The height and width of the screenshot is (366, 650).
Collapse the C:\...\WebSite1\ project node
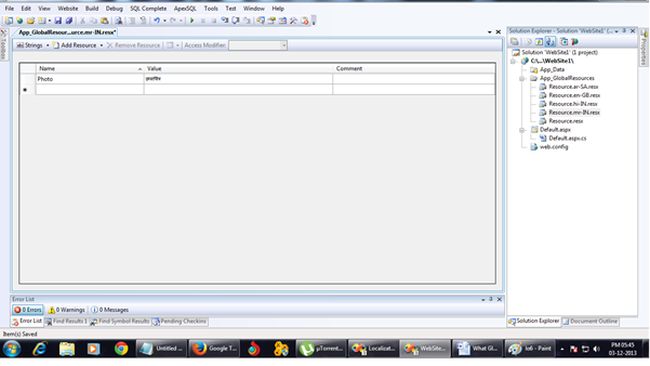513,61
